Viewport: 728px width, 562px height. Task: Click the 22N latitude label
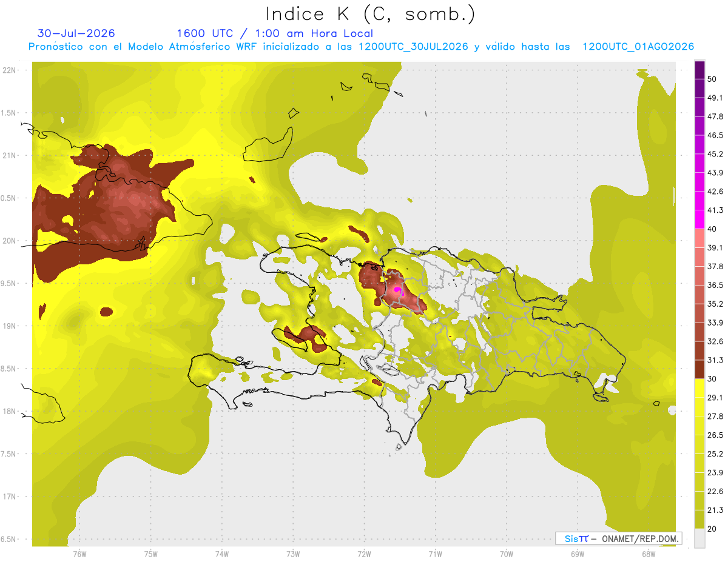point(10,70)
